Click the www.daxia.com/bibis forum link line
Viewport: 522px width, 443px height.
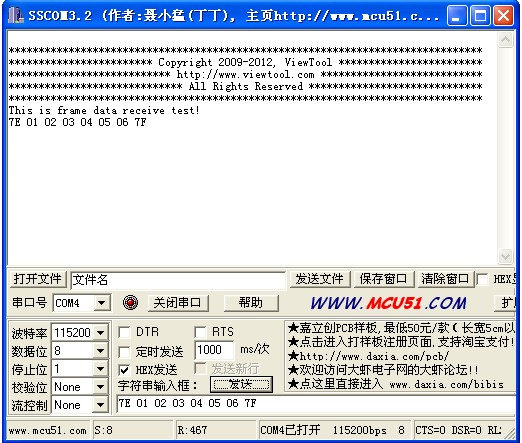(x=396, y=384)
